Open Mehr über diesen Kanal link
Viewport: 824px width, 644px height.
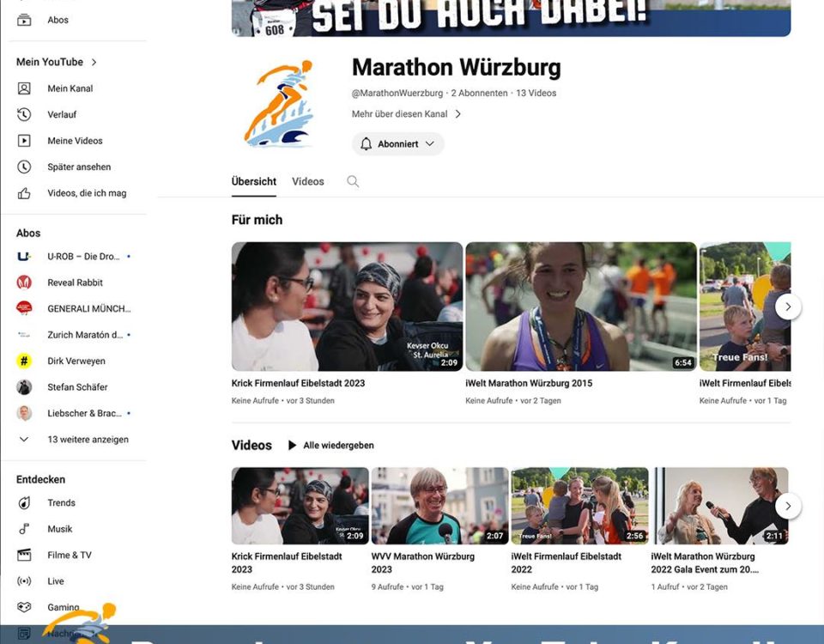point(399,114)
